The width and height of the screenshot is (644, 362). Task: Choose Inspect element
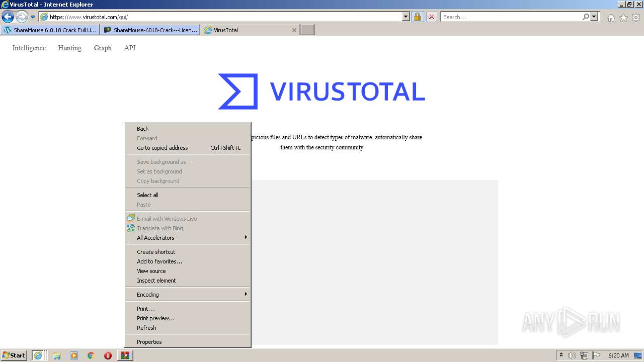pyautogui.click(x=188, y=281)
